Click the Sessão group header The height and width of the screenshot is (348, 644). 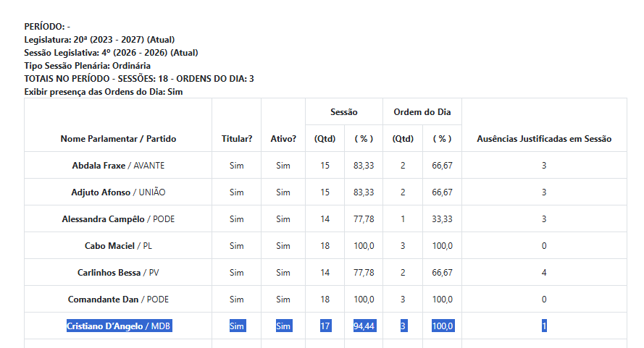344,112
